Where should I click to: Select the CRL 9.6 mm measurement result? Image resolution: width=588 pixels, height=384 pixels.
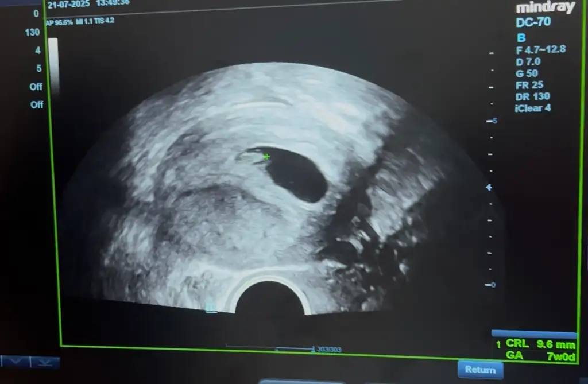click(x=539, y=344)
